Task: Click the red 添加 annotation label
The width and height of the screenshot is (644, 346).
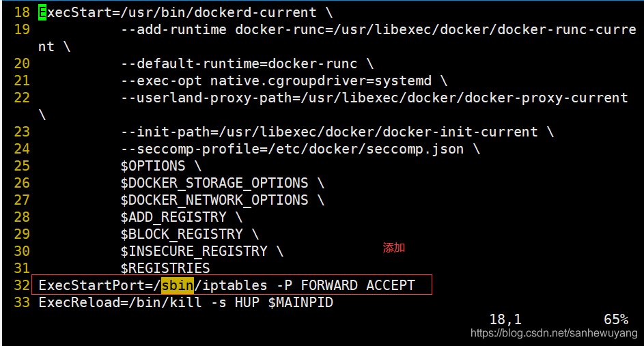Action: [393, 248]
